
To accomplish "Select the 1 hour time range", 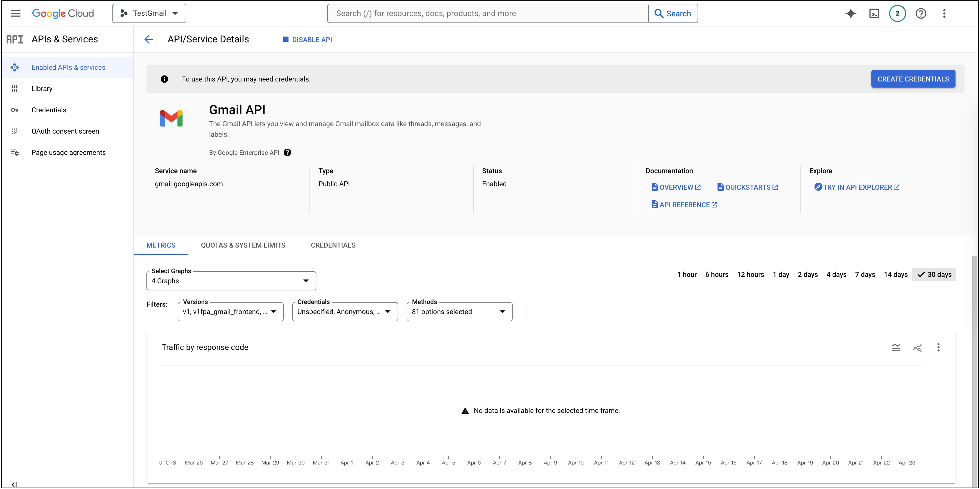I will (x=687, y=274).
